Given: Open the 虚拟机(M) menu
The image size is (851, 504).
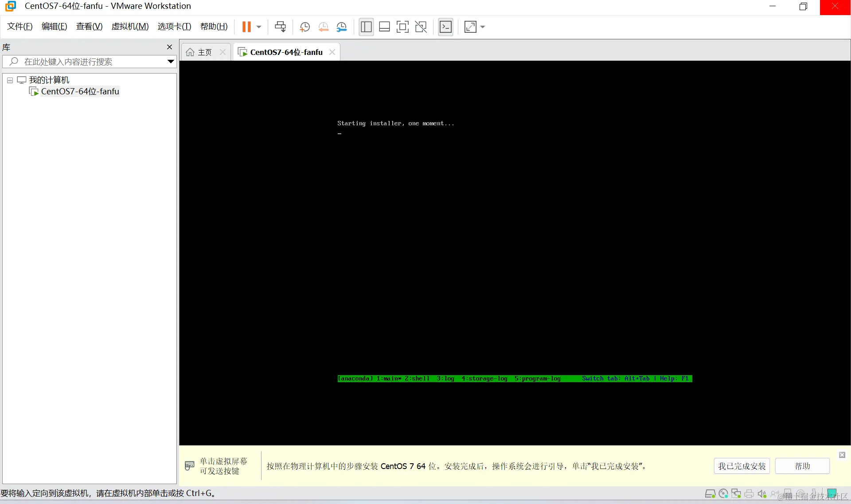Looking at the screenshot, I should point(130,27).
